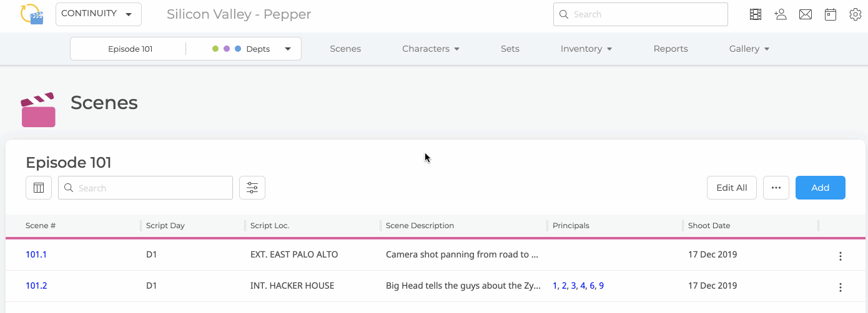868x313 pixels.
Task: Click the app logo icon in the header
Action: (32, 14)
